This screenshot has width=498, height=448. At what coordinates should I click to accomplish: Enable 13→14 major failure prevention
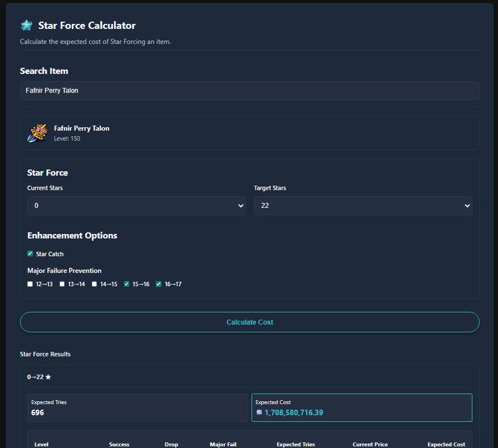click(x=62, y=284)
